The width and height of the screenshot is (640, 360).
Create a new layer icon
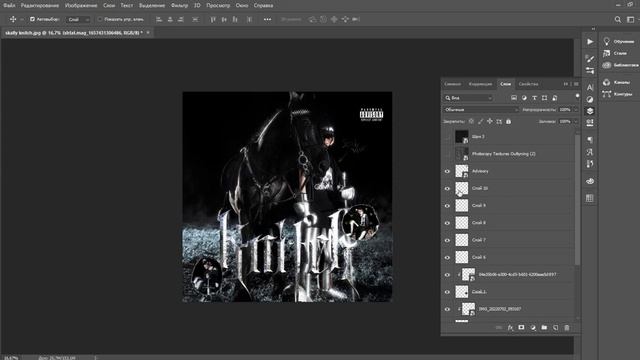click(x=556, y=327)
